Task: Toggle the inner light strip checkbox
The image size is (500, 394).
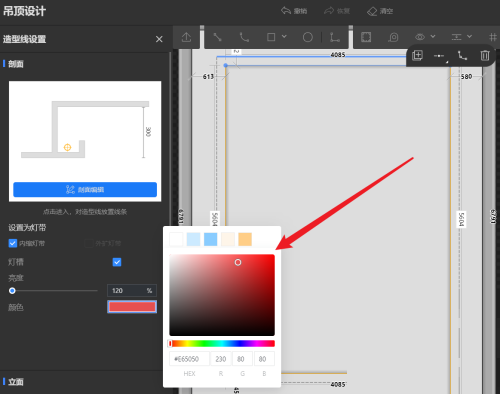Action: pos(13,243)
